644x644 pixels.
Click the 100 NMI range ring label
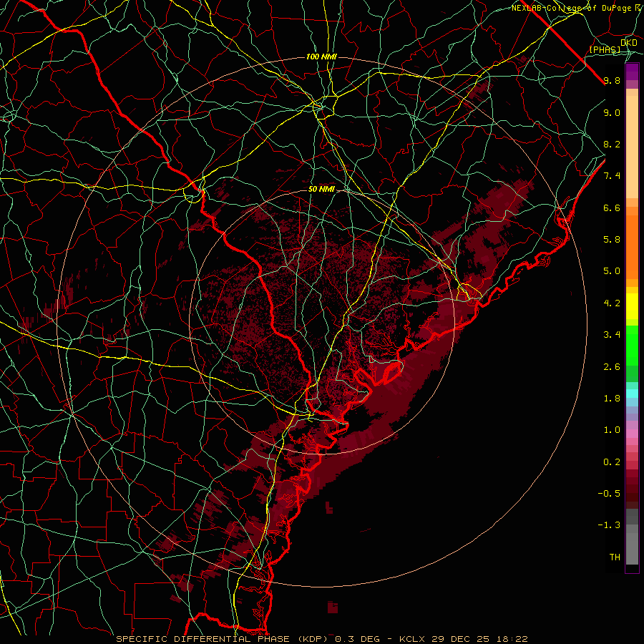tap(321, 57)
